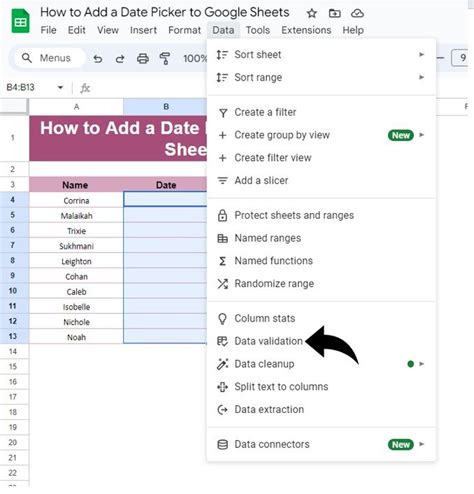Click the redo arrow in toolbar
The height and width of the screenshot is (494, 474).
(120, 59)
